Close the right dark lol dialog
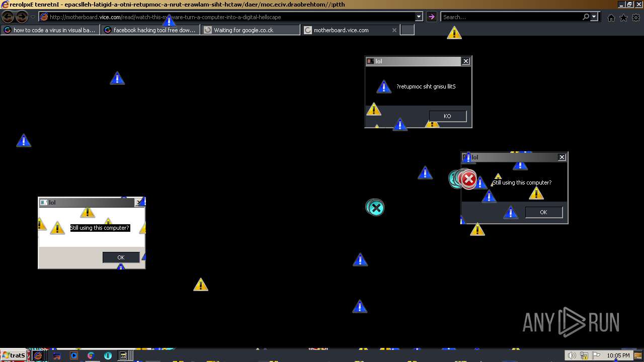This screenshot has width=644, height=362. pos(562,157)
